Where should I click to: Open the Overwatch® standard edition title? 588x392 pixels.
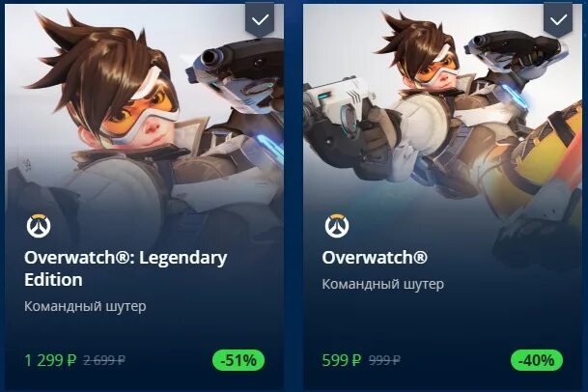375,258
